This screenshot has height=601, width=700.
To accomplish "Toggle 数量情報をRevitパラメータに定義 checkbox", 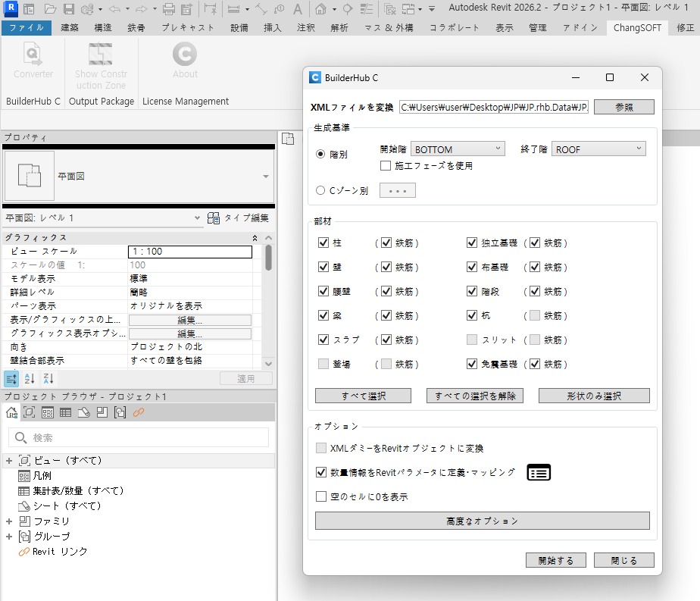I will click(x=320, y=472).
